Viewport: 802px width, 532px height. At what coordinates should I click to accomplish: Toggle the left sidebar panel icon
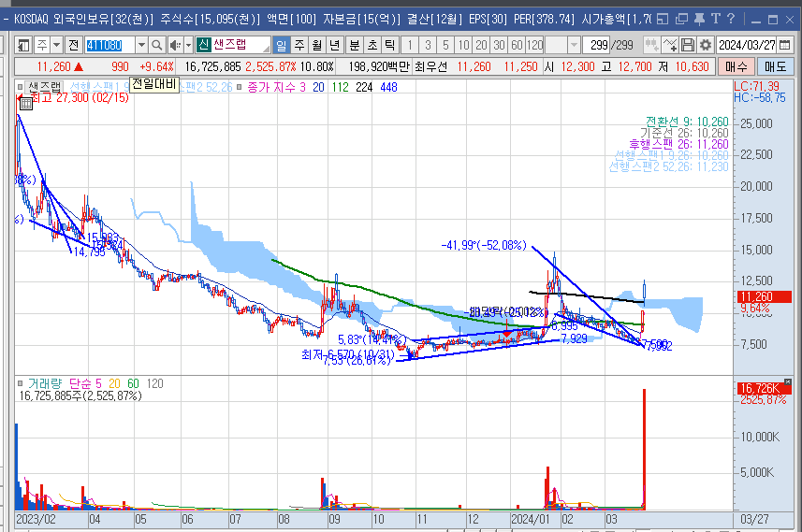tap(23, 46)
